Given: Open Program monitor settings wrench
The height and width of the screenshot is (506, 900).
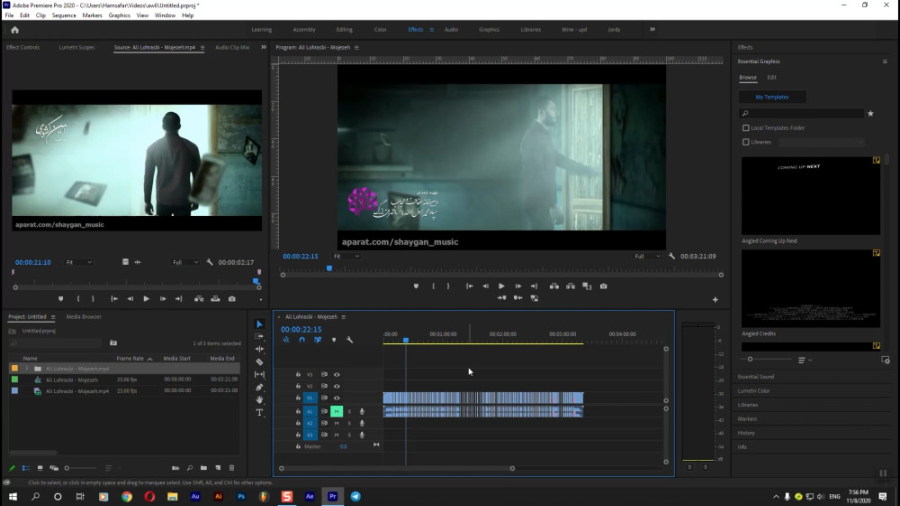Looking at the screenshot, I should 672,256.
